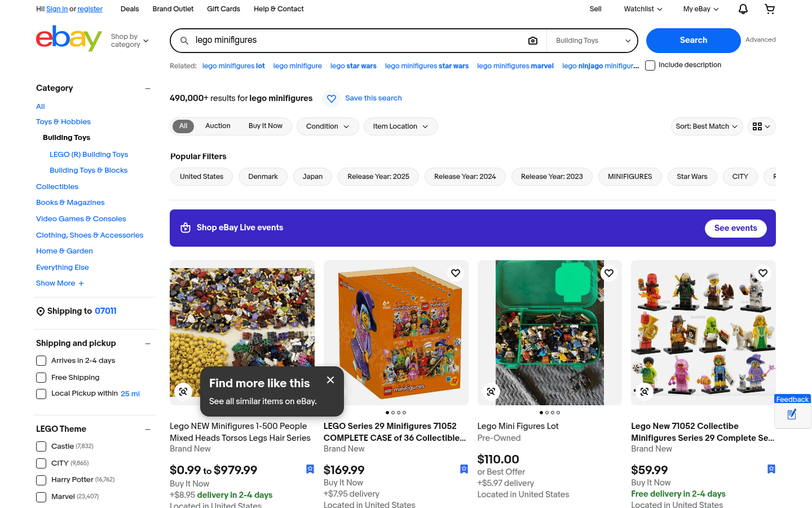Click the blue Search button
The height and width of the screenshot is (508, 812).
click(694, 41)
